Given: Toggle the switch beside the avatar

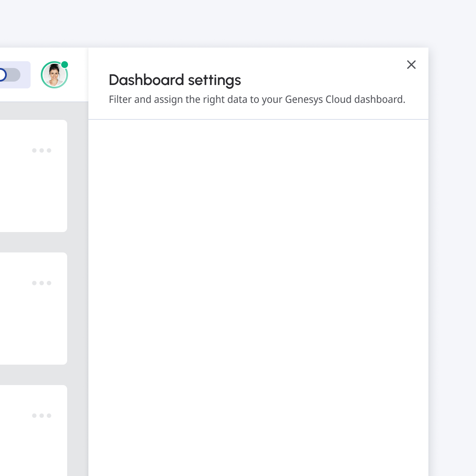Looking at the screenshot, I should click(9, 75).
